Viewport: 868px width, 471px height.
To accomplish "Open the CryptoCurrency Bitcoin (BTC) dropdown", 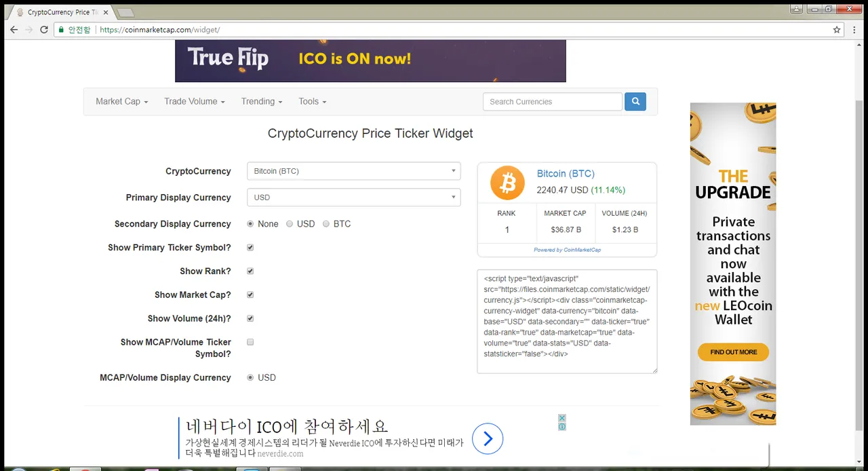I will click(353, 171).
